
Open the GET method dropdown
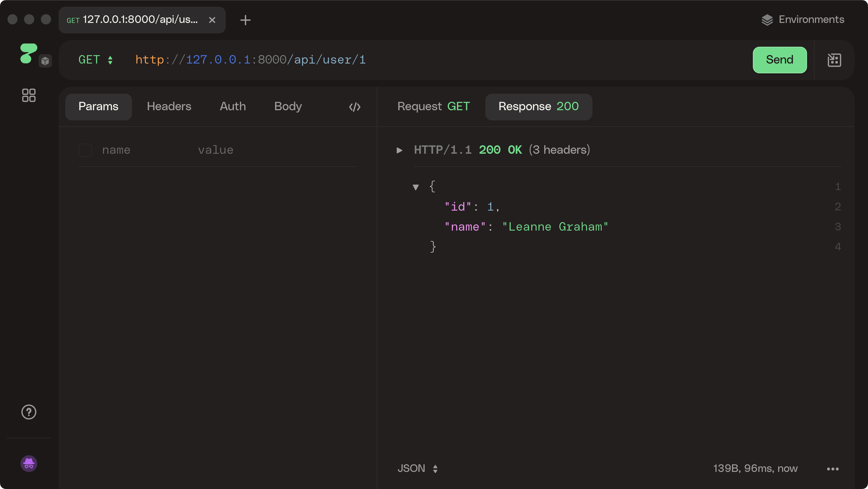(95, 60)
